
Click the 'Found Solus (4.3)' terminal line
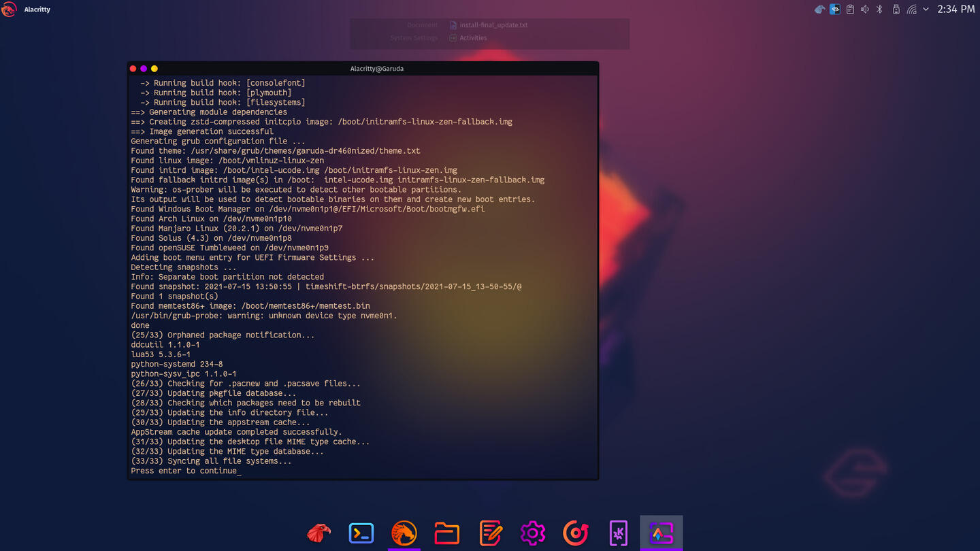211,238
